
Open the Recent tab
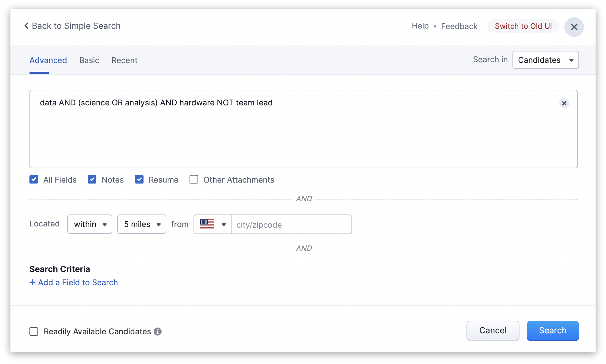click(124, 60)
